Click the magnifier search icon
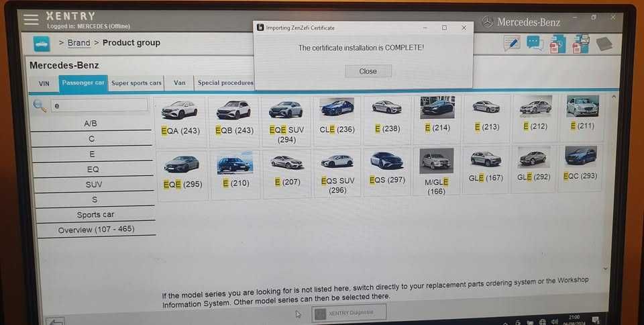 tap(40, 105)
